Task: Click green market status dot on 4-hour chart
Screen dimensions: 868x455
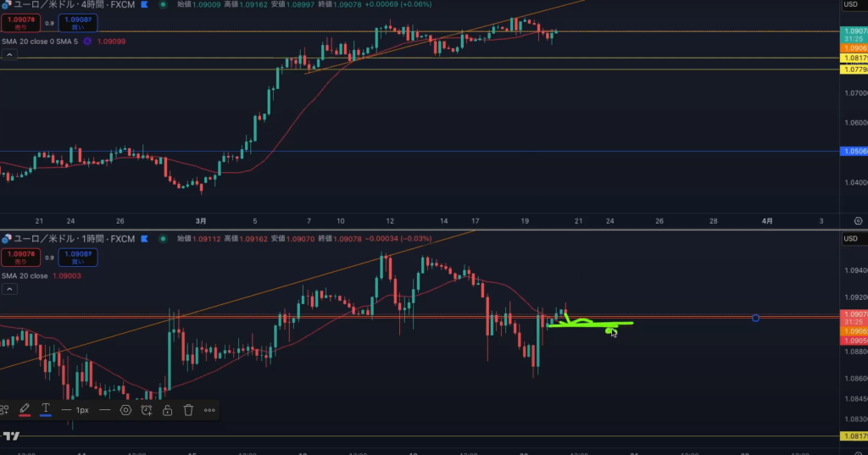Action: (x=163, y=4)
